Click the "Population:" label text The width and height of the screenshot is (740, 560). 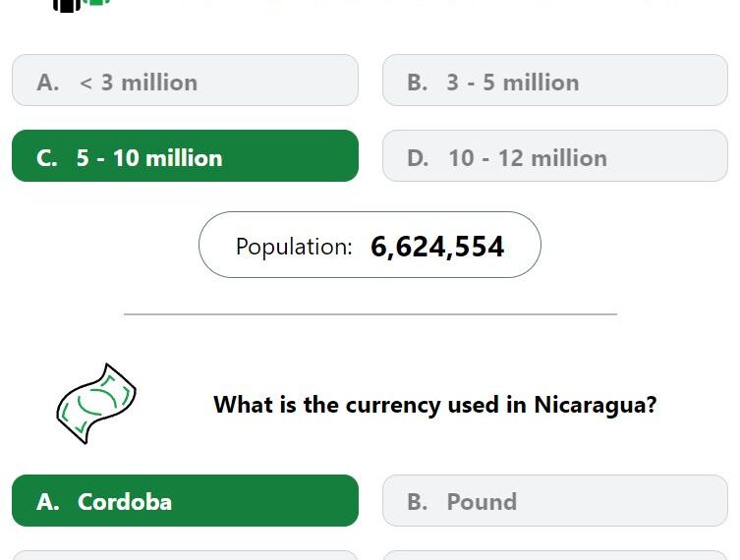294,247
